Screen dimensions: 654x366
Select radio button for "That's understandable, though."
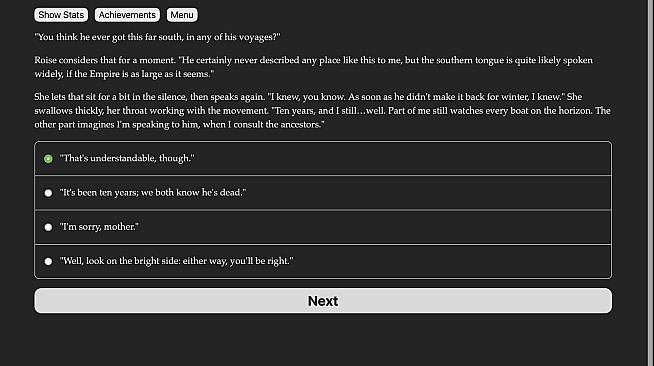[48, 159]
